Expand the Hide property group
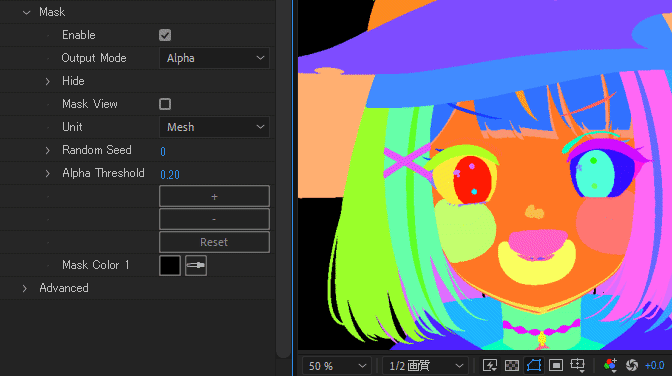This screenshot has width=672, height=376. click(x=48, y=81)
